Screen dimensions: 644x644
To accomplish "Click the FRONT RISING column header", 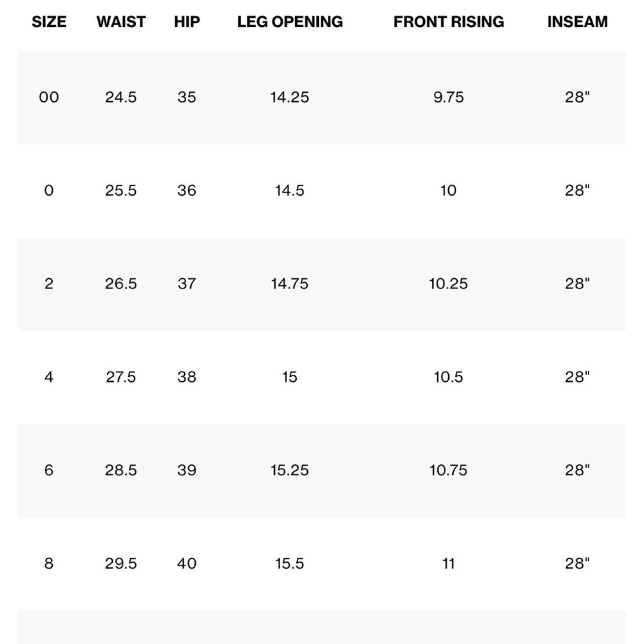I will 448,22.
